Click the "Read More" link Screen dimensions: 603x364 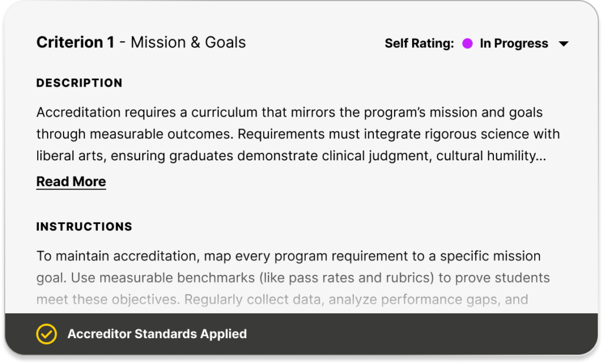tap(71, 181)
